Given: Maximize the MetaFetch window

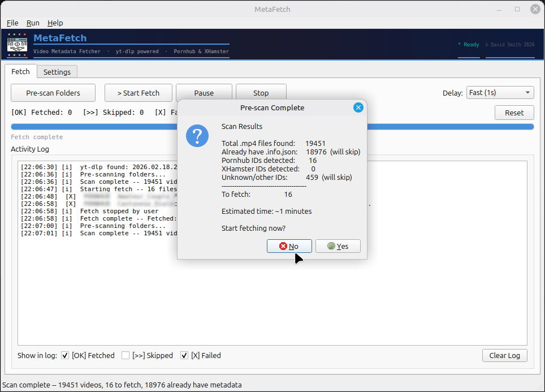Looking at the screenshot, I should click(517, 9).
